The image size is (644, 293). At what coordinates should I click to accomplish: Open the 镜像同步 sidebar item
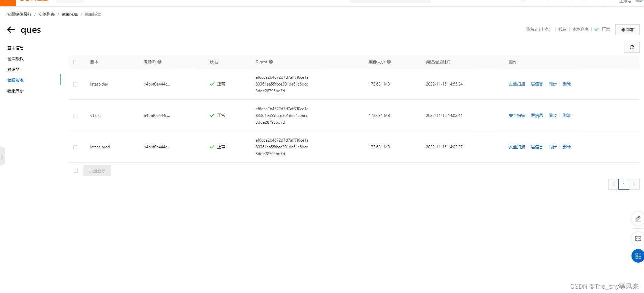tap(16, 91)
